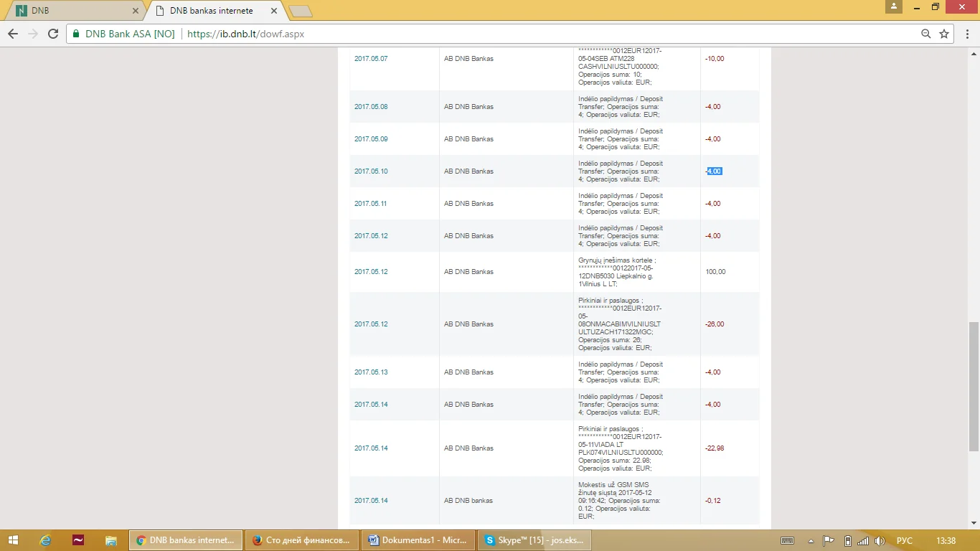Screen dimensions: 980x551
Task: Click the ONMACABIMVILNIUSLT purchase description
Action: [x=620, y=324]
